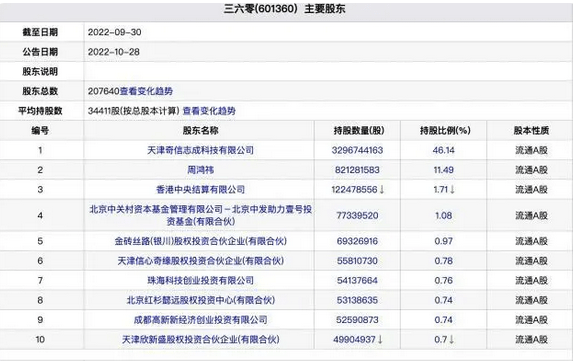
Task: Select share count 821281583
Action: pos(357,170)
